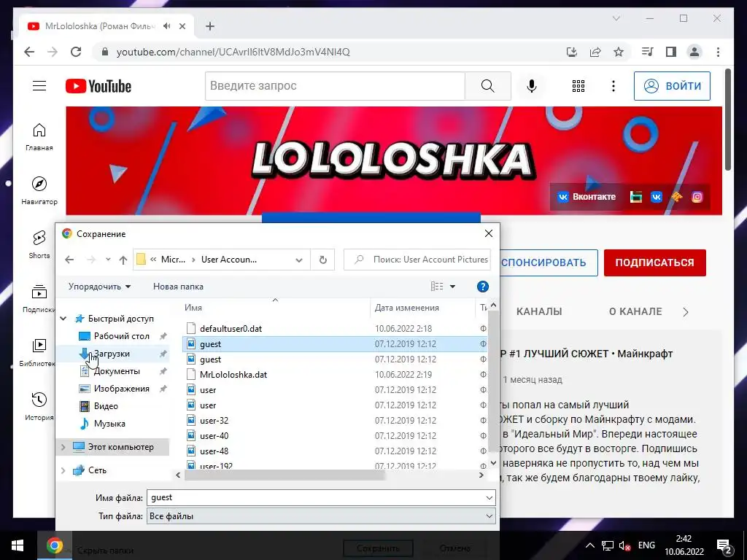This screenshot has width=747, height=560.
Task: Select the MrLololoshka.dat file
Action: 233,374
